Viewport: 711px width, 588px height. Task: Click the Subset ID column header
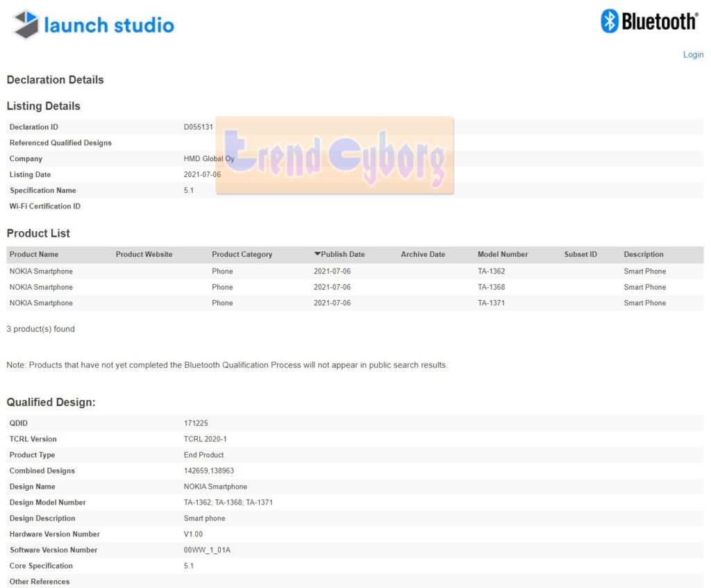(x=580, y=255)
